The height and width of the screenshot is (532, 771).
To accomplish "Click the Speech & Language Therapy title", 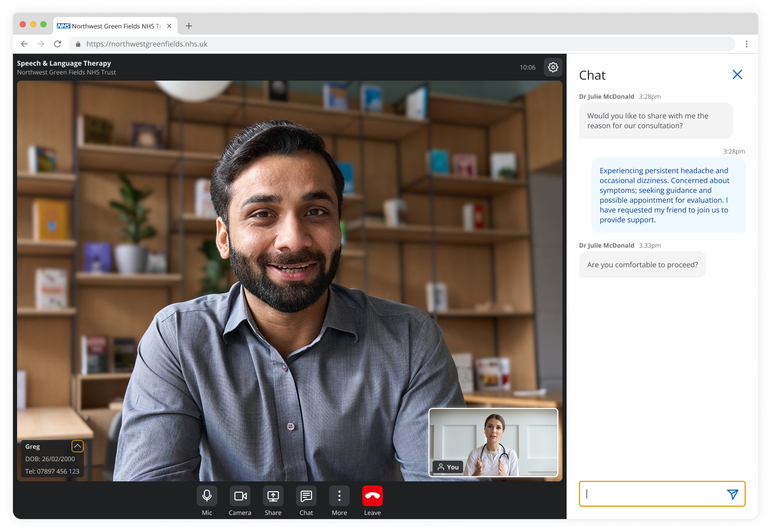I will click(x=64, y=63).
